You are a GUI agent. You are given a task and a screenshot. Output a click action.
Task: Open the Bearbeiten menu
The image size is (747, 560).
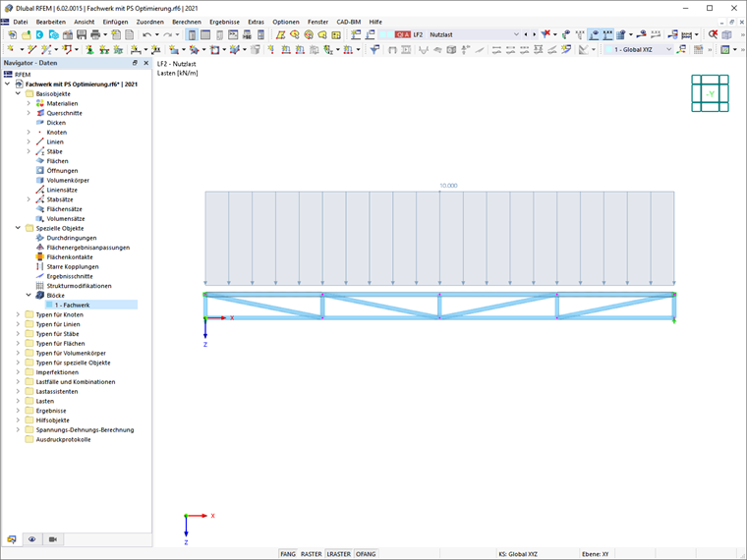51,22
